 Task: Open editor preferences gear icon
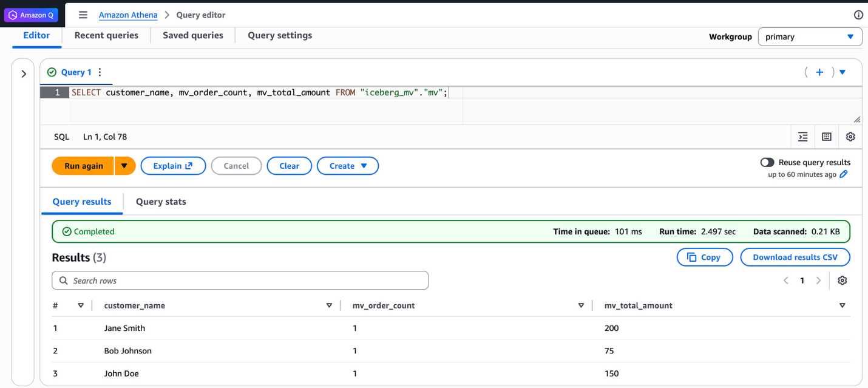[850, 137]
